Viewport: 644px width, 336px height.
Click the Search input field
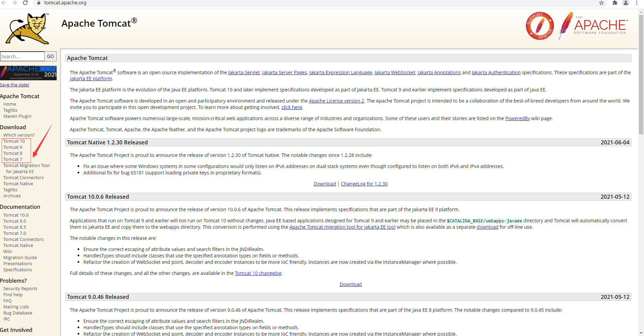click(22, 56)
